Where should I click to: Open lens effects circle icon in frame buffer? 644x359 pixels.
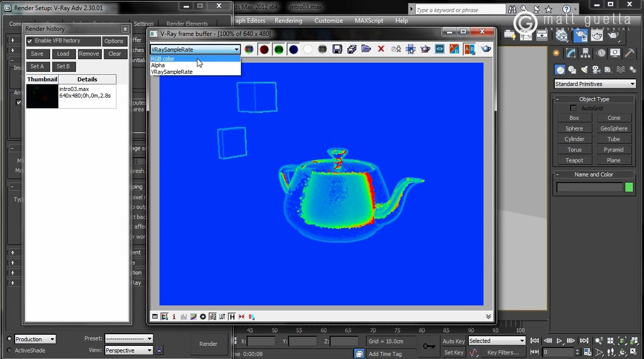(203, 317)
